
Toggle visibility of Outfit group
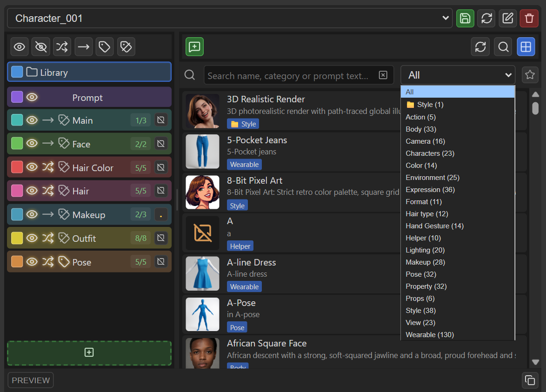(32, 238)
